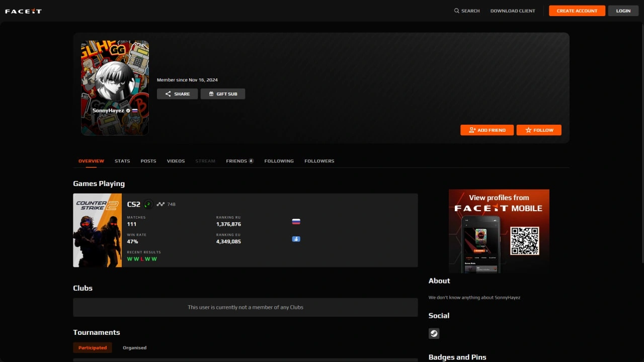Open the Following tab
This screenshot has height=362, width=644.
(279, 161)
